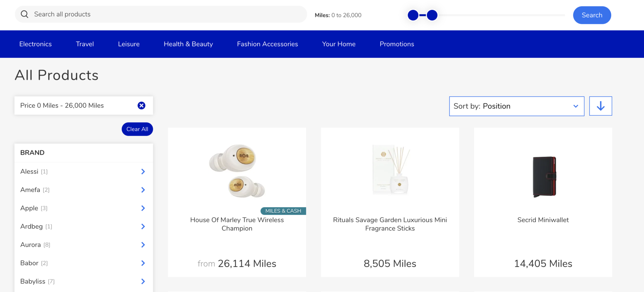Open Secrid Miniwallet product title link

click(543, 220)
